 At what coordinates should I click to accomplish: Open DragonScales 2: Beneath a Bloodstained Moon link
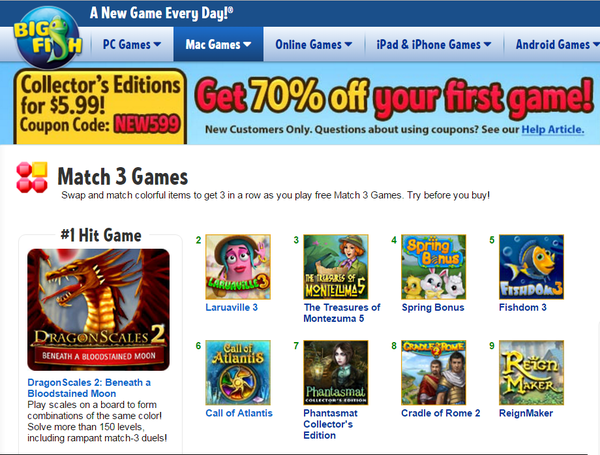tap(89, 388)
